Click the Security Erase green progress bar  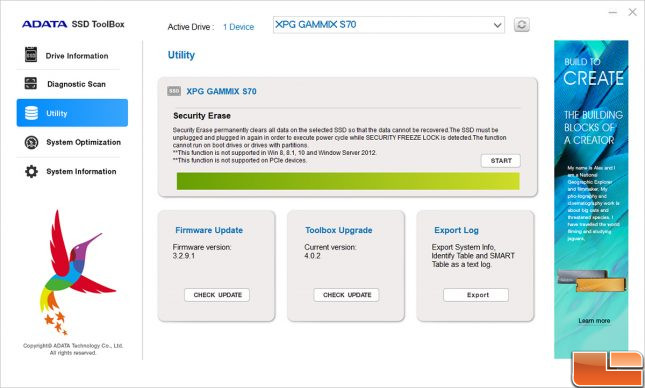click(348, 181)
